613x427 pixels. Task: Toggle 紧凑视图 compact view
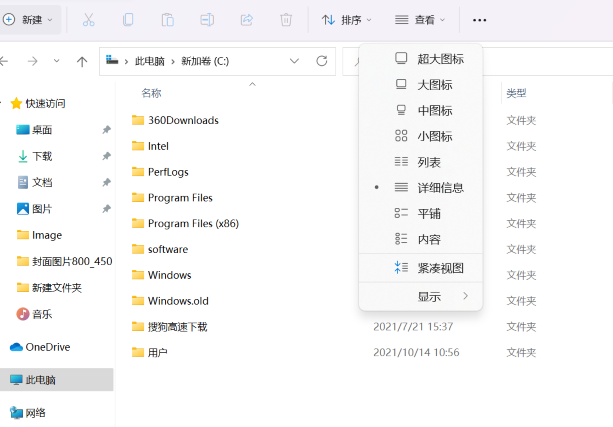[440, 268]
